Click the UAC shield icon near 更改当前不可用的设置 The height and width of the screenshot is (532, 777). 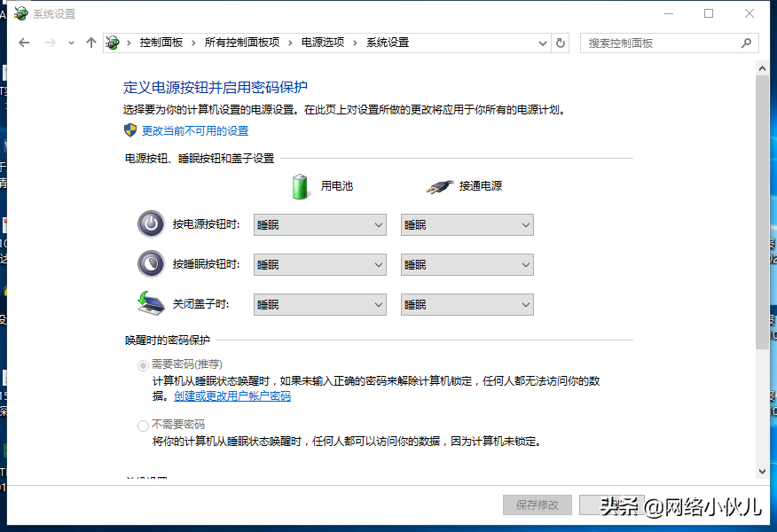coord(128,130)
